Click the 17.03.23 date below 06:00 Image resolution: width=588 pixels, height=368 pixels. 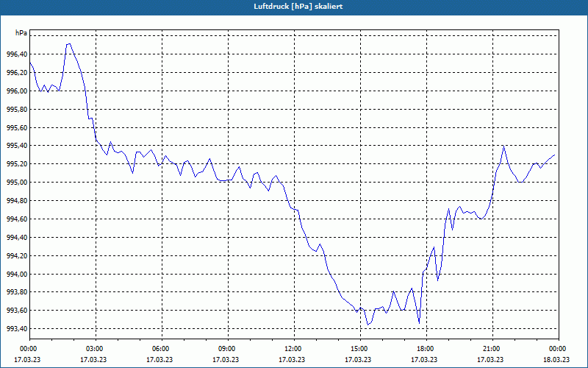coord(159,360)
